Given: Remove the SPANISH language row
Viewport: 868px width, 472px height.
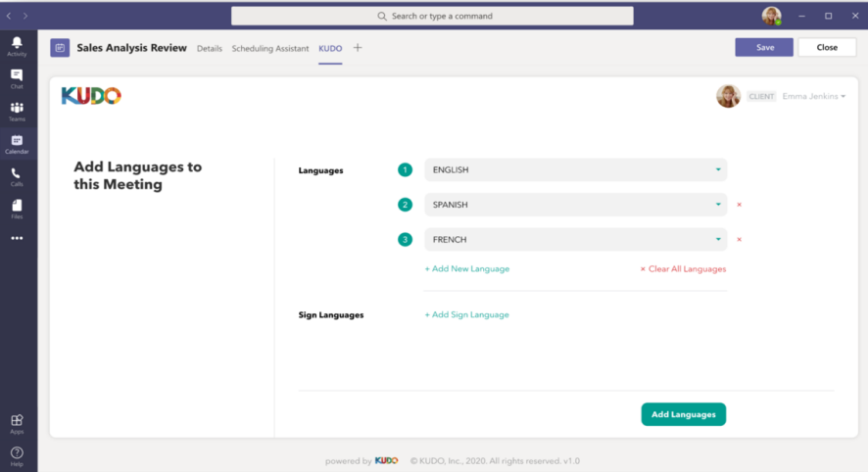Looking at the screenshot, I should click(739, 205).
